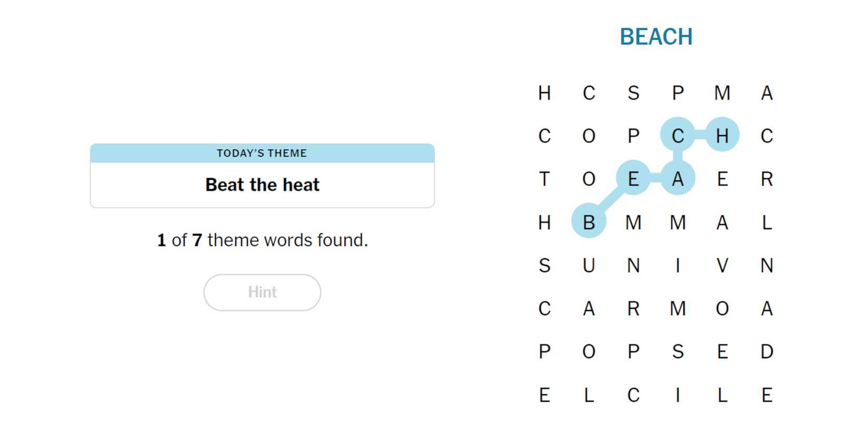Click the Hint button
Screen dimensions: 868x434
(x=262, y=292)
